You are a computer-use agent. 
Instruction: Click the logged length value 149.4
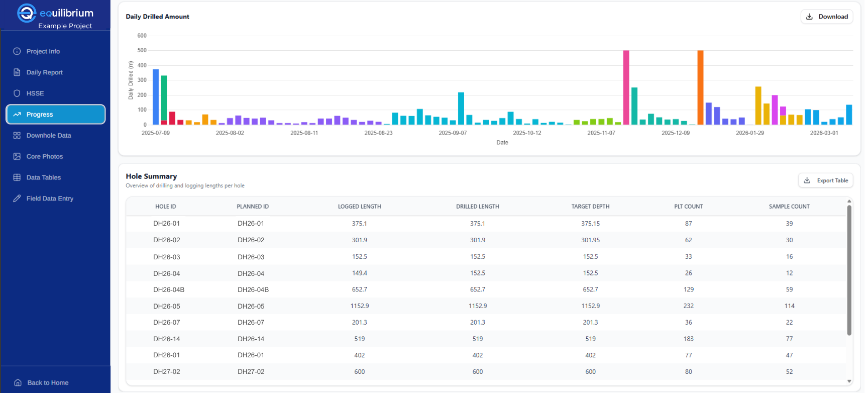click(x=360, y=273)
